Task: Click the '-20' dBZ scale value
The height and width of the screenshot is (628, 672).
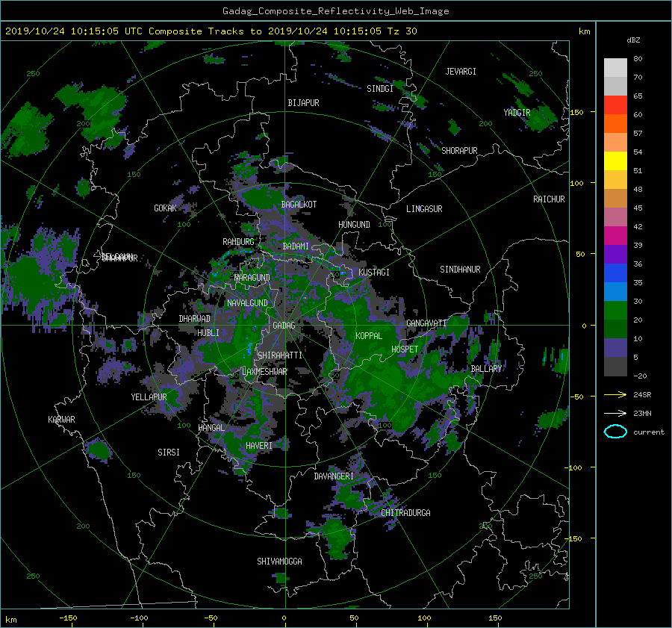Action: [640, 376]
